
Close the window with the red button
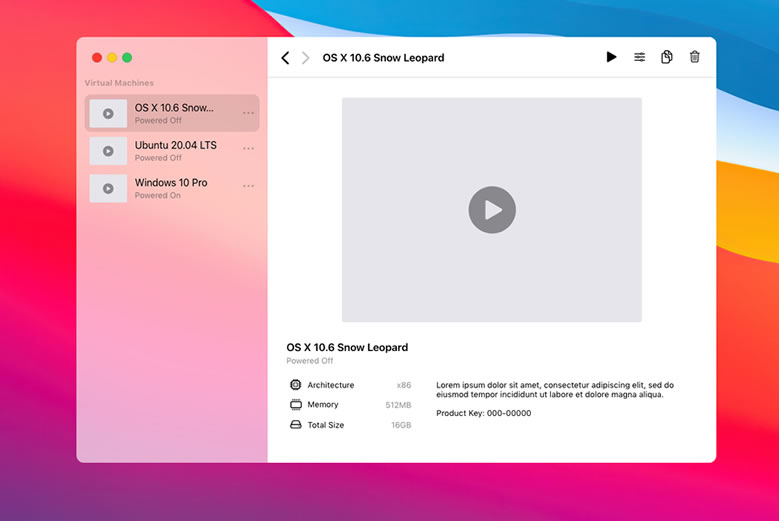pyautogui.click(x=97, y=58)
